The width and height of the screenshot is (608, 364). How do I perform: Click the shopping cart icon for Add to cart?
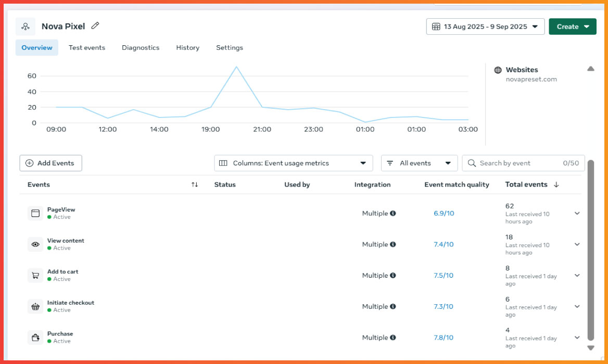click(35, 275)
